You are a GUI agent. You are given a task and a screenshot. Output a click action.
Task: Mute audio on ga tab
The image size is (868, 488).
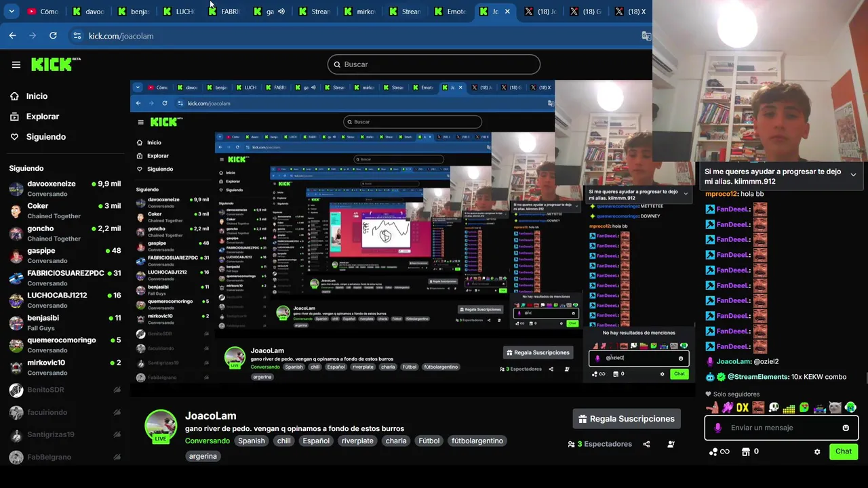(281, 12)
